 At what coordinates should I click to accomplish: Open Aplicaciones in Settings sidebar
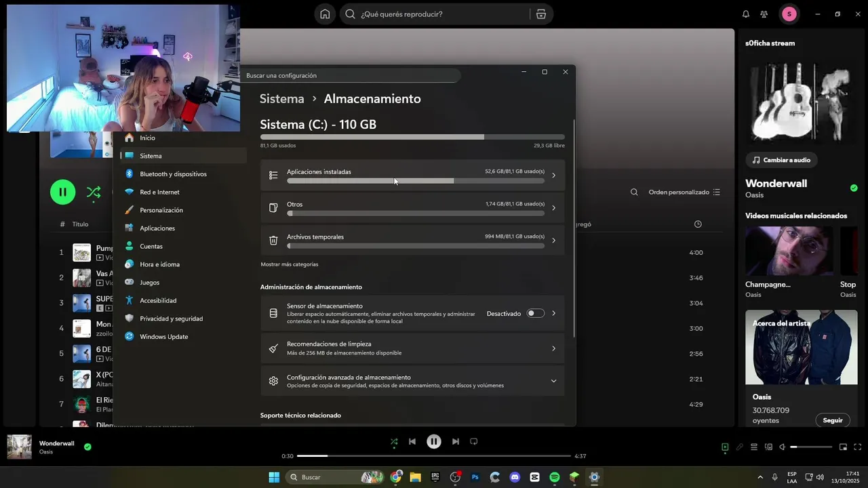point(157,228)
